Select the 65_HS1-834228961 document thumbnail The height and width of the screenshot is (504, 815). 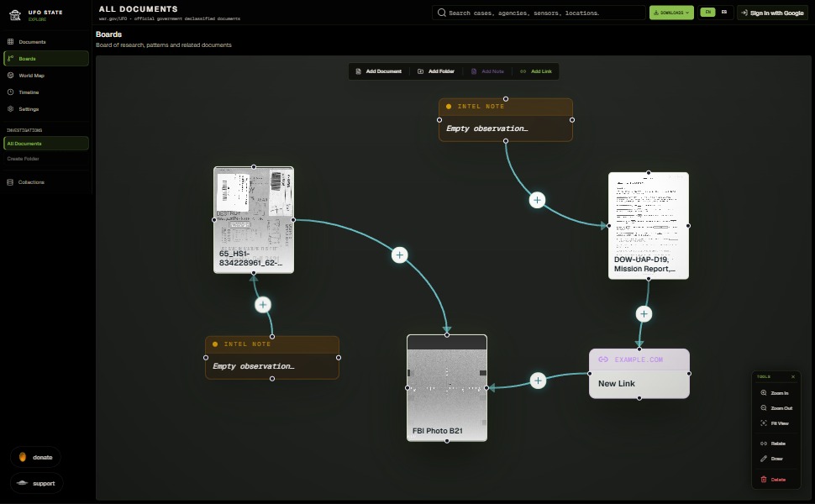(254, 220)
